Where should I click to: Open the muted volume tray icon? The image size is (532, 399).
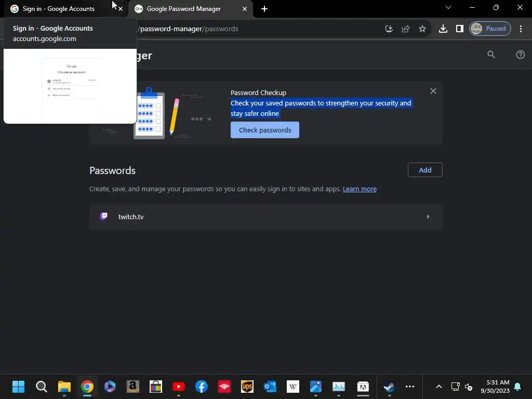coord(469,387)
